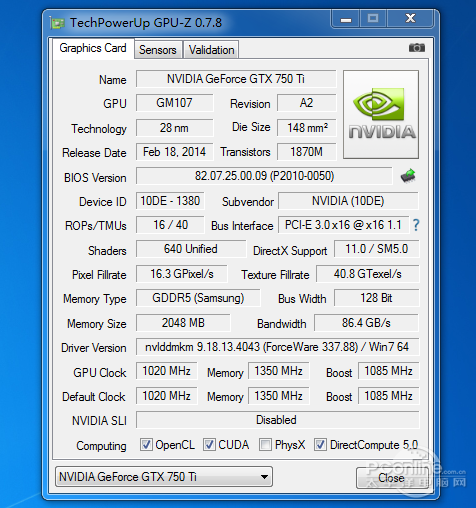Click the Driver Version label
Screen dimensions: 476x508
tap(94, 348)
